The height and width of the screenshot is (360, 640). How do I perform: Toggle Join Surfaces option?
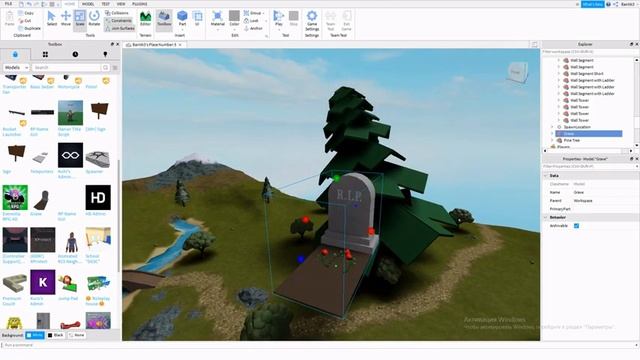click(120, 28)
